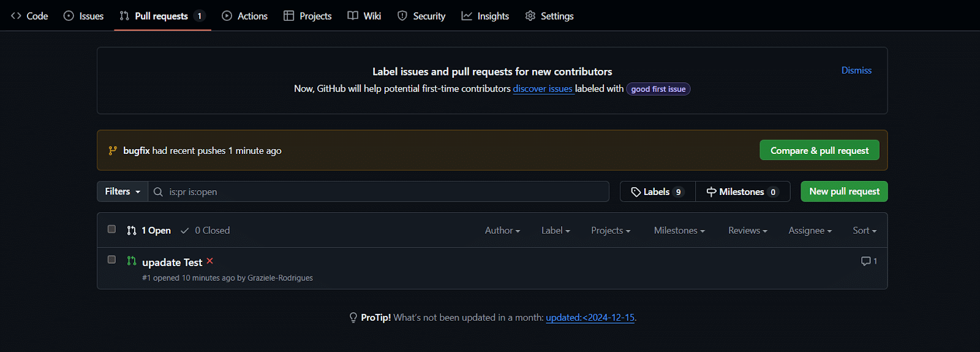Viewport: 980px width, 352px height.
Task: Click the red failed-check X beside upadate Test
Action: (209, 261)
